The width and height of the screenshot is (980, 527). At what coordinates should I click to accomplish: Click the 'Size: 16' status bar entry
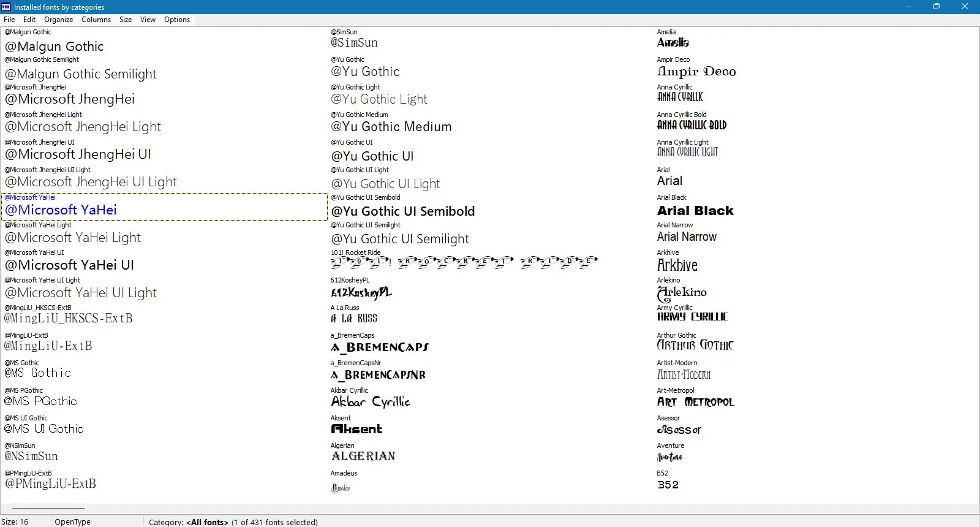click(15, 522)
